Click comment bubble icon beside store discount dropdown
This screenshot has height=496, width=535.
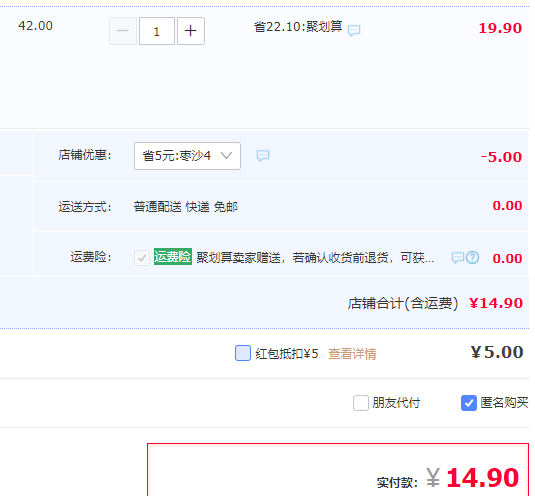coord(263,156)
